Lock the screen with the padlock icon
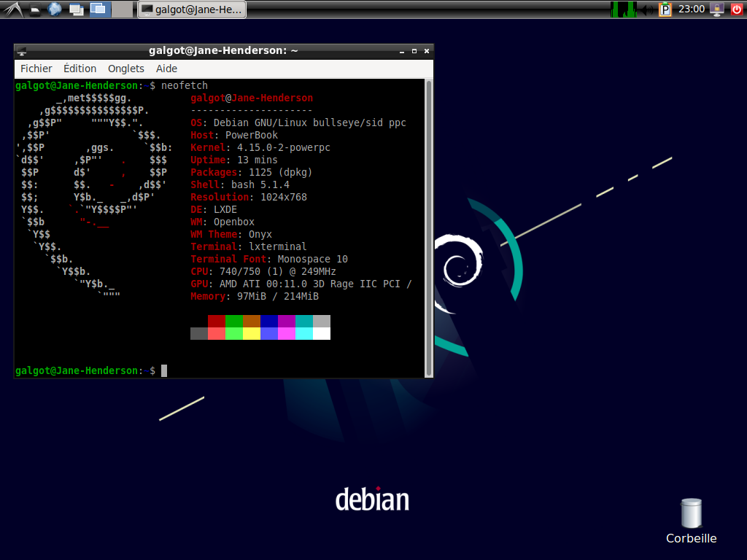 point(717,9)
